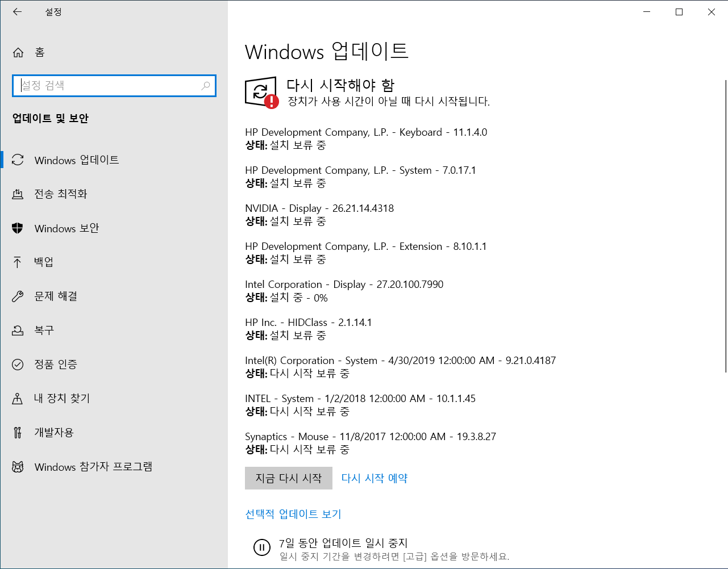Click the 문제 해결 wrench icon
The height and width of the screenshot is (569, 728).
tap(18, 296)
